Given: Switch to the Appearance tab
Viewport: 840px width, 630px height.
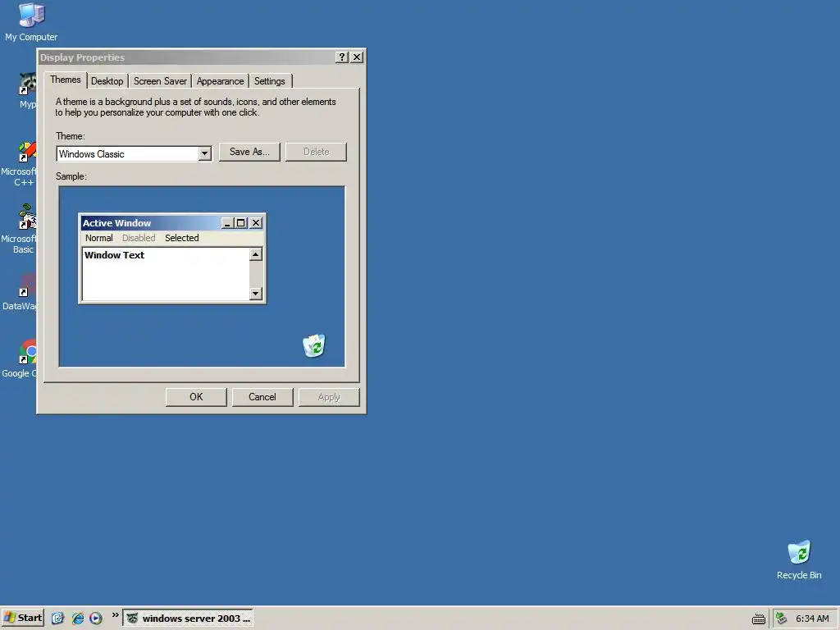Looking at the screenshot, I should (220, 81).
